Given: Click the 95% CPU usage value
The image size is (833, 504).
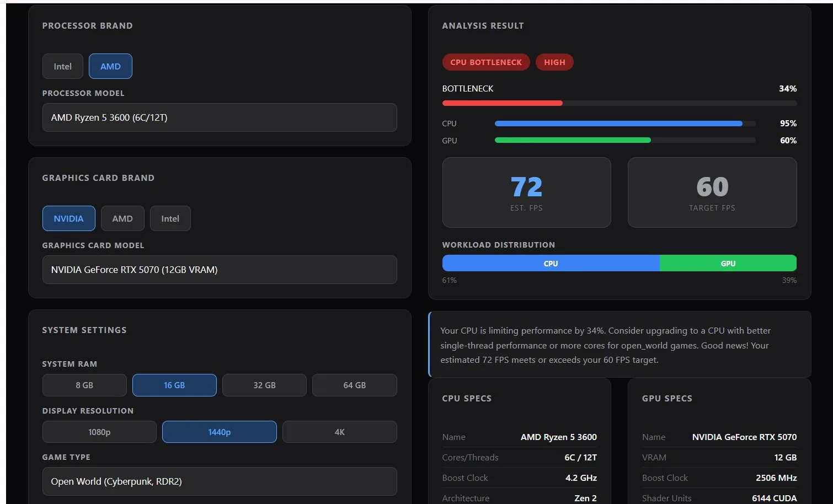Looking at the screenshot, I should point(788,124).
